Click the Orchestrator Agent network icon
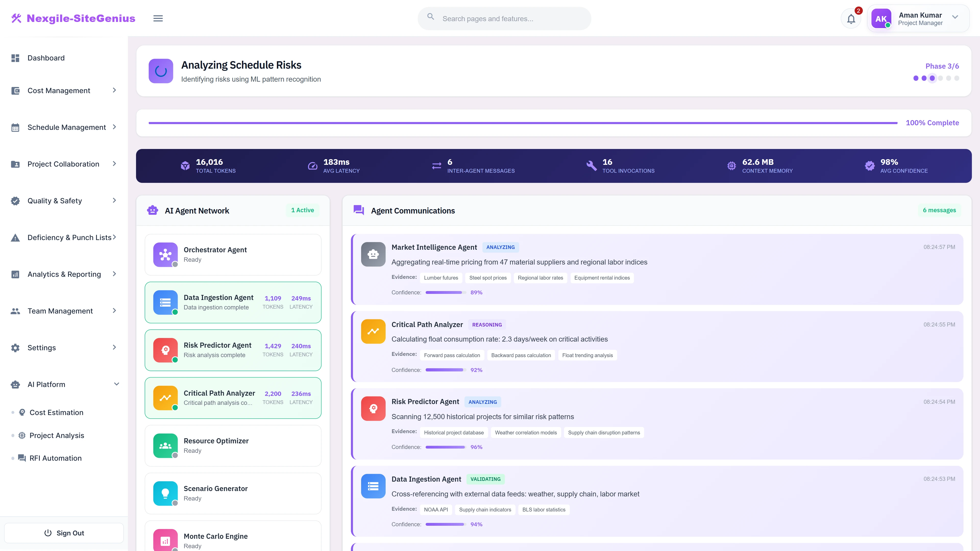The width and height of the screenshot is (980, 551). [x=165, y=254]
